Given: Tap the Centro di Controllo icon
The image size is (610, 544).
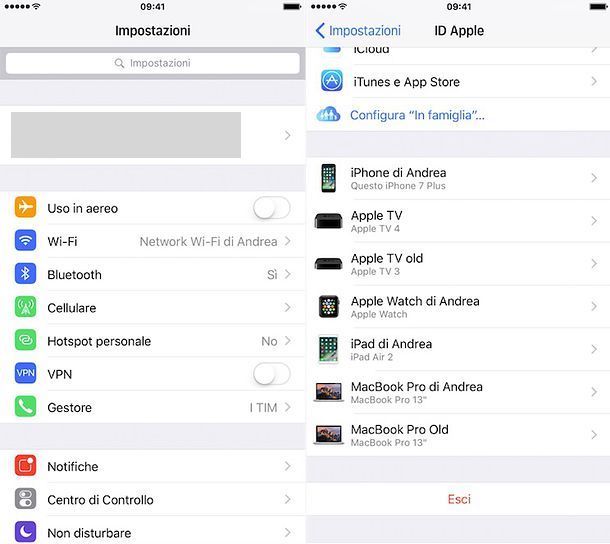Looking at the screenshot, I should (25, 499).
